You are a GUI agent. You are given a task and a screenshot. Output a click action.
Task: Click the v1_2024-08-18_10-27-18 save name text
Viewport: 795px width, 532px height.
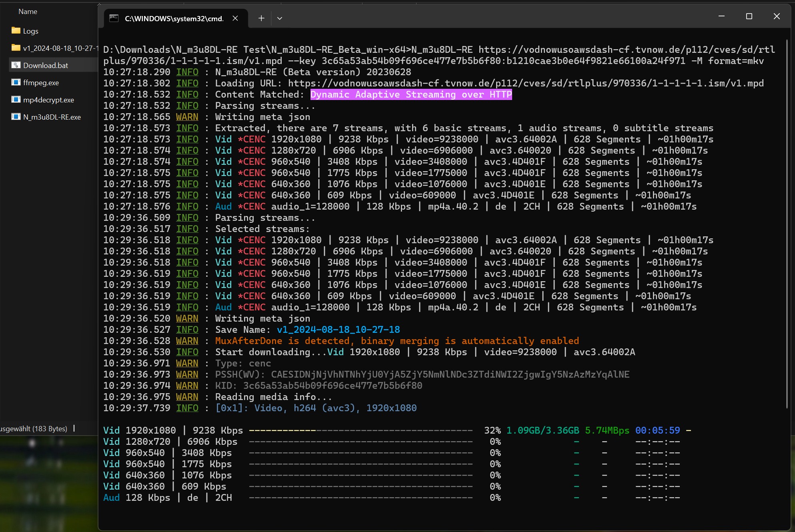338,330
